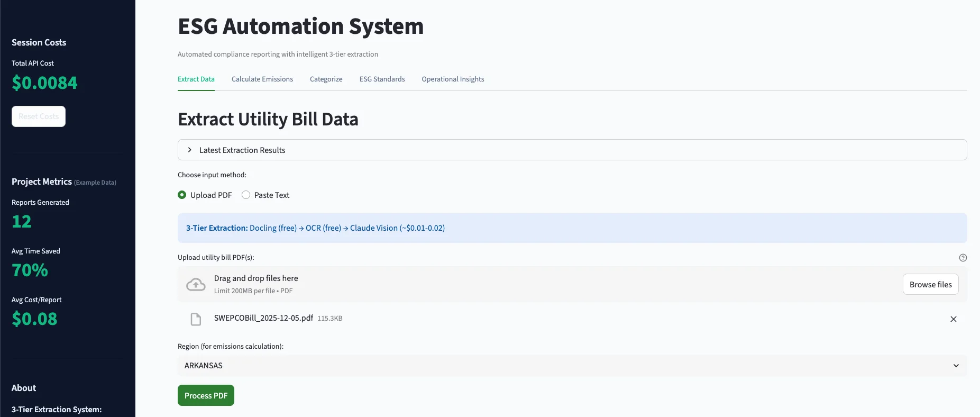Expand the Latest Extraction Results section

click(242, 150)
